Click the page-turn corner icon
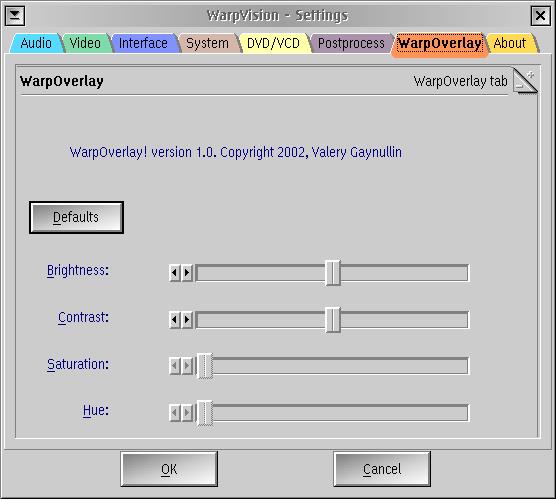The image size is (556, 499). [525, 81]
